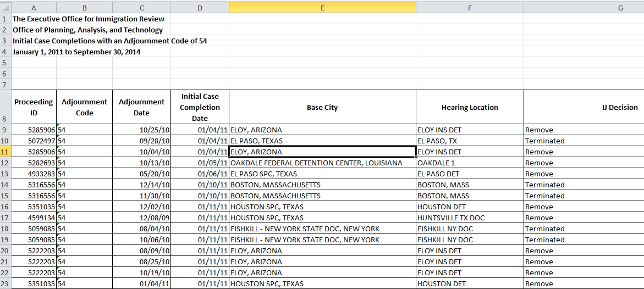Click 'EL PASO SPC, TEXAS' cell
Screen dimensions: 644x289
point(322,174)
